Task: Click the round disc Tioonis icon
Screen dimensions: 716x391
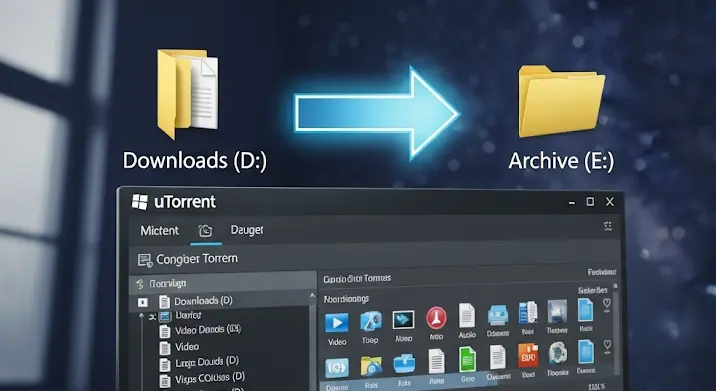Action: pyautogui.click(x=558, y=354)
